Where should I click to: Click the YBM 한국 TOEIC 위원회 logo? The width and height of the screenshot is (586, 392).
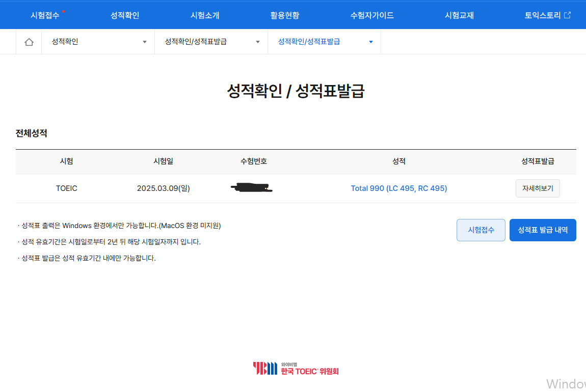tap(296, 369)
